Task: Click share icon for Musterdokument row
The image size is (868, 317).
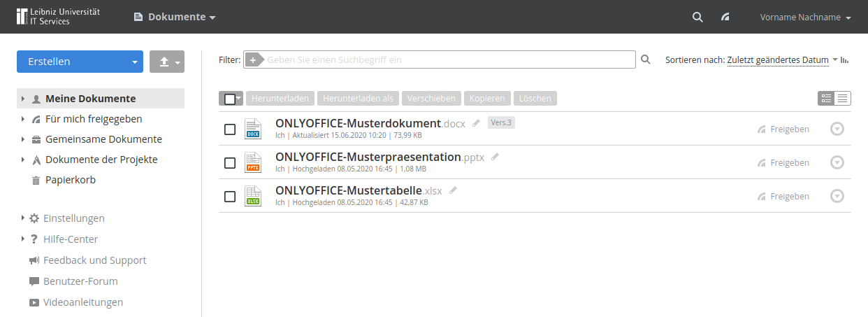Action: click(x=761, y=129)
